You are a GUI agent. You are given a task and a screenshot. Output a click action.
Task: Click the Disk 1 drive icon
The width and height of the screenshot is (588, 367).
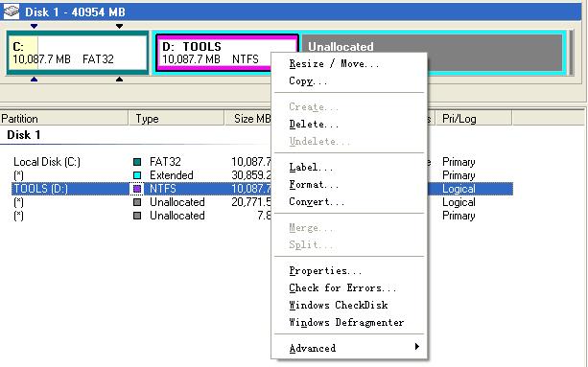click(x=12, y=11)
